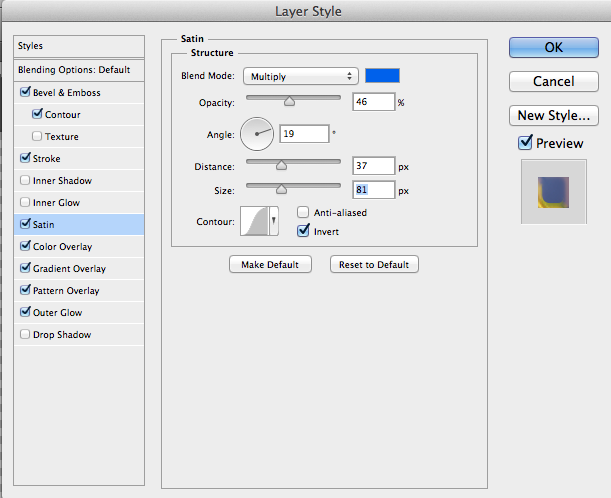Open the Inner Shadow settings row
This screenshot has height=498, width=611.
pos(79,180)
